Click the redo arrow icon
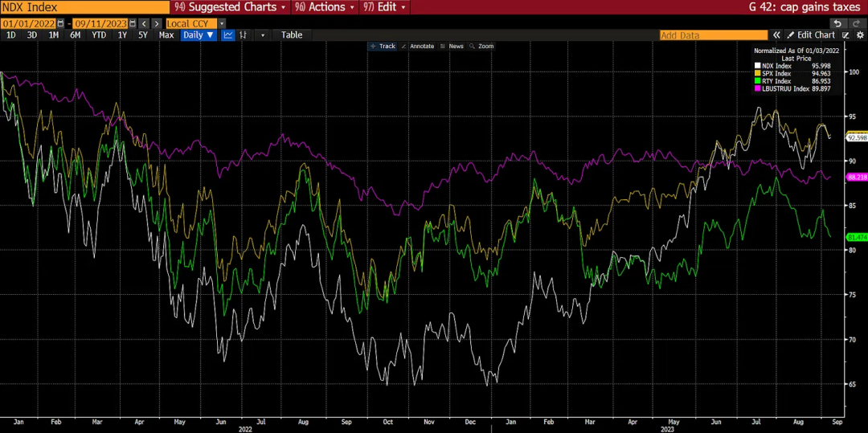 click(858, 23)
